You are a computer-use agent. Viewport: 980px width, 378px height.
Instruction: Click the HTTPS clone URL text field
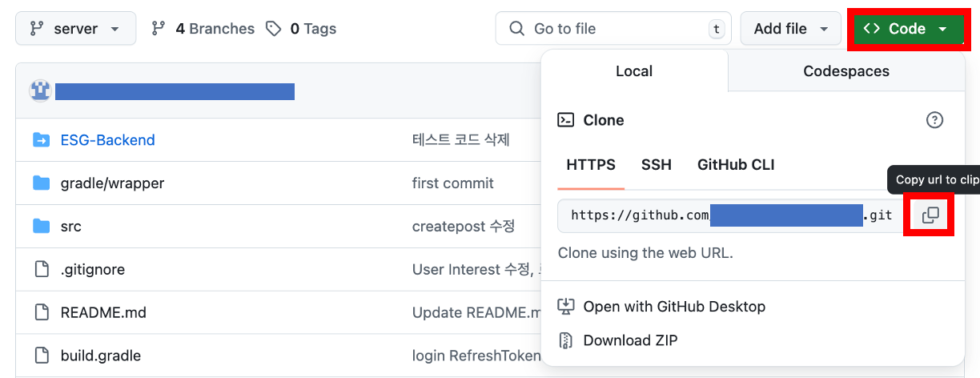731,215
